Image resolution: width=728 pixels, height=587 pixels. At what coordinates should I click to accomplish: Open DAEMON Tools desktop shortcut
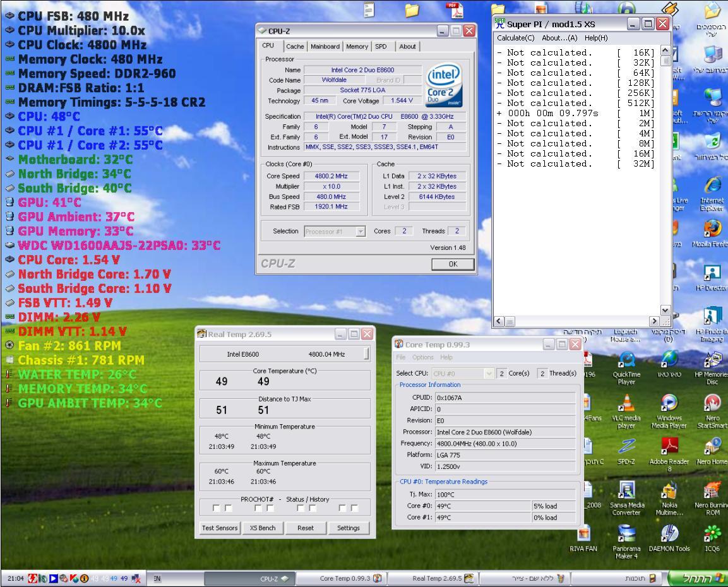pos(669,538)
